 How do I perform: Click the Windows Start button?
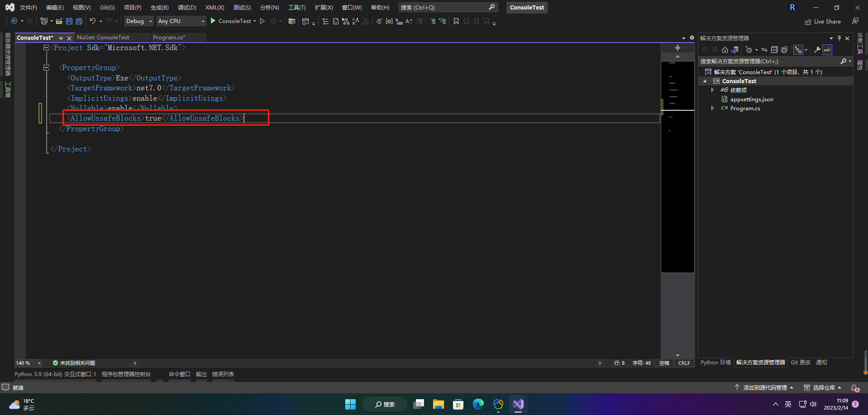351,404
